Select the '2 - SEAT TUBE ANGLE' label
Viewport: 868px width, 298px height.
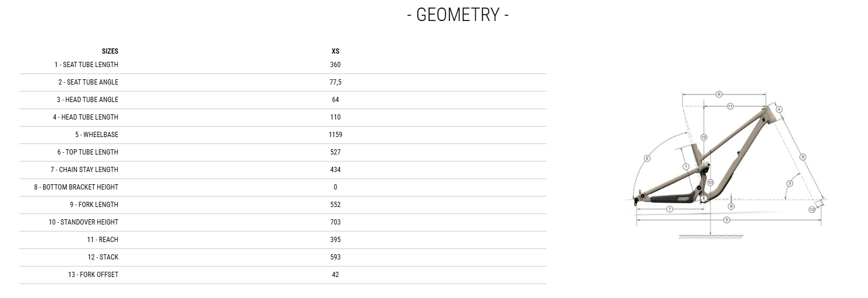click(88, 82)
